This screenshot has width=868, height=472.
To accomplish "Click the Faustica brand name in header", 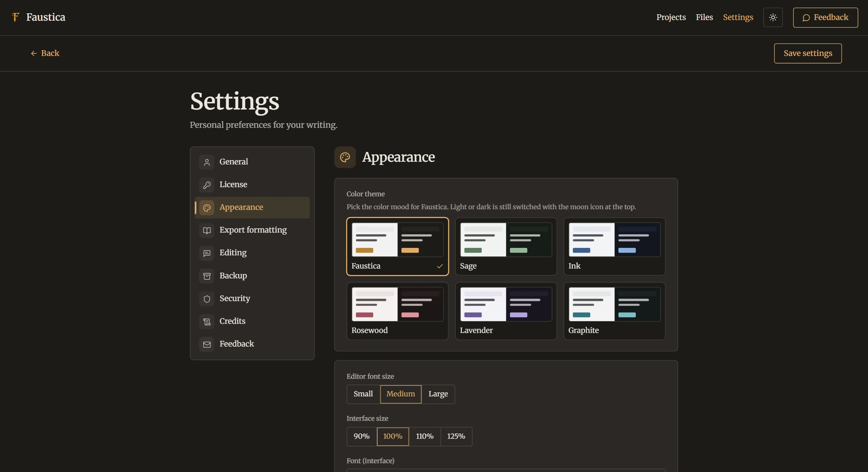I will pos(46,17).
